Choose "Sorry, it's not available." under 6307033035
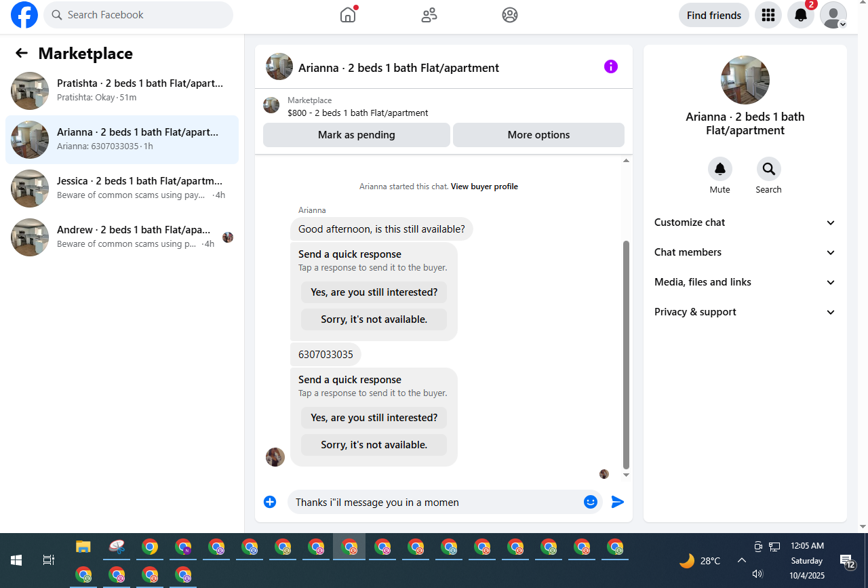Viewport: 868px width, 588px height. [374, 445]
